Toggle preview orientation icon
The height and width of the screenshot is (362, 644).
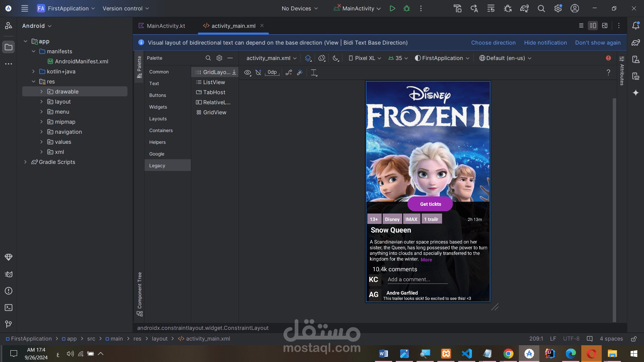[322, 58]
